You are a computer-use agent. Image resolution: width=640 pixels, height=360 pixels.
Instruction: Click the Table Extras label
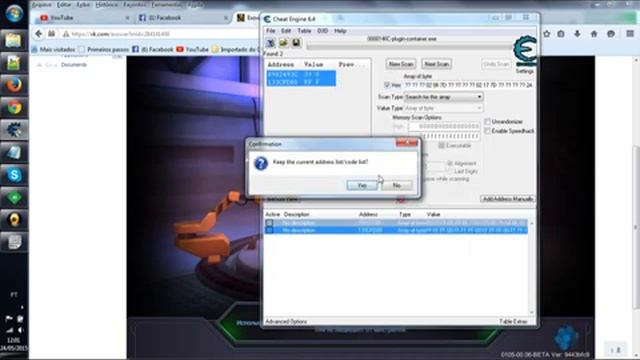pos(513,322)
